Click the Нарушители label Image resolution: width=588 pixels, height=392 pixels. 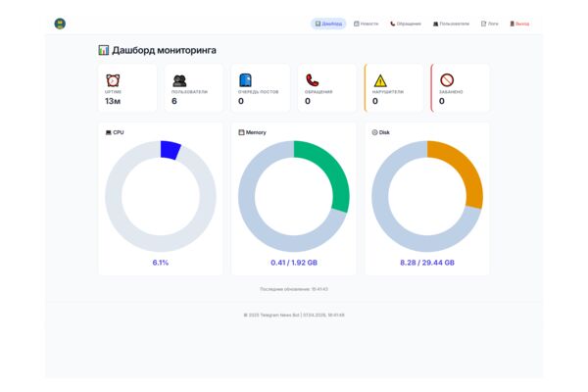[388, 92]
